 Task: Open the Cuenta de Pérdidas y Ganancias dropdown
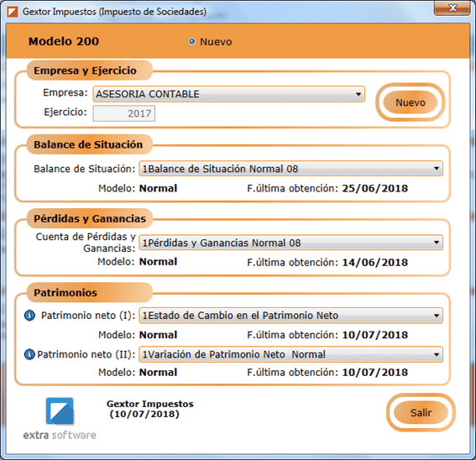290,243
